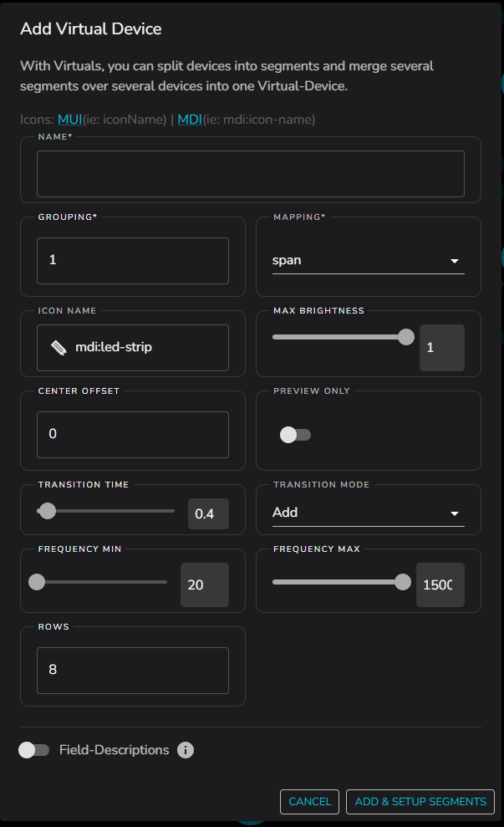504x827 pixels.
Task: Focus the Name input field
Action: [251, 174]
